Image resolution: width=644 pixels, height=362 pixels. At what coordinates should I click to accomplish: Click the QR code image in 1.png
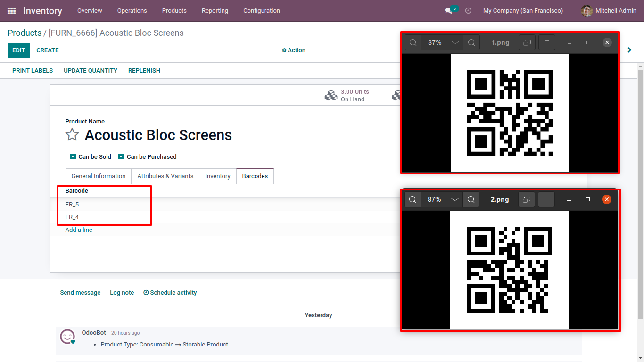pyautogui.click(x=510, y=113)
